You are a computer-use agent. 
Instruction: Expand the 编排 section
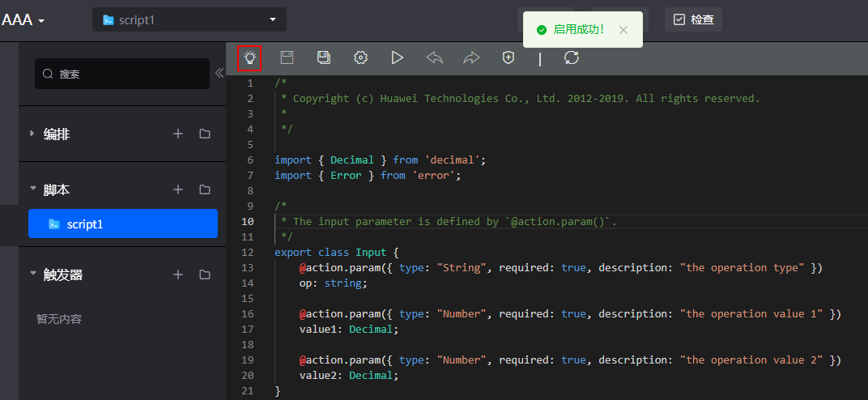click(x=32, y=134)
